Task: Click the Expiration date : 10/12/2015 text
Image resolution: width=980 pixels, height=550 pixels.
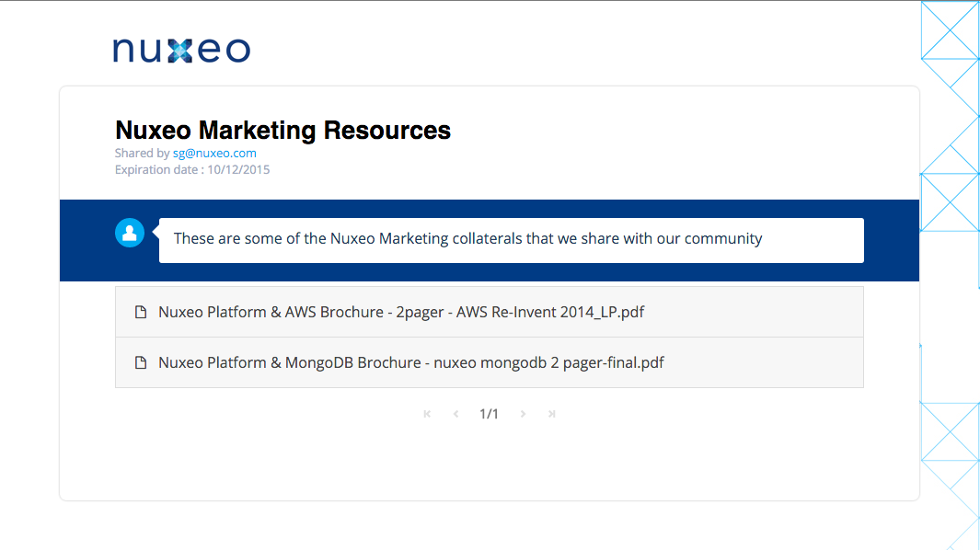Action: tap(192, 170)
